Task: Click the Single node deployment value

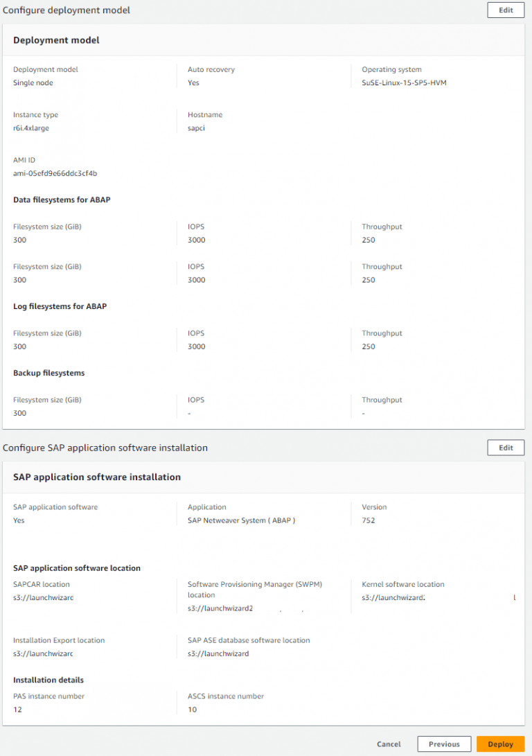Action: tap(33, 82)
